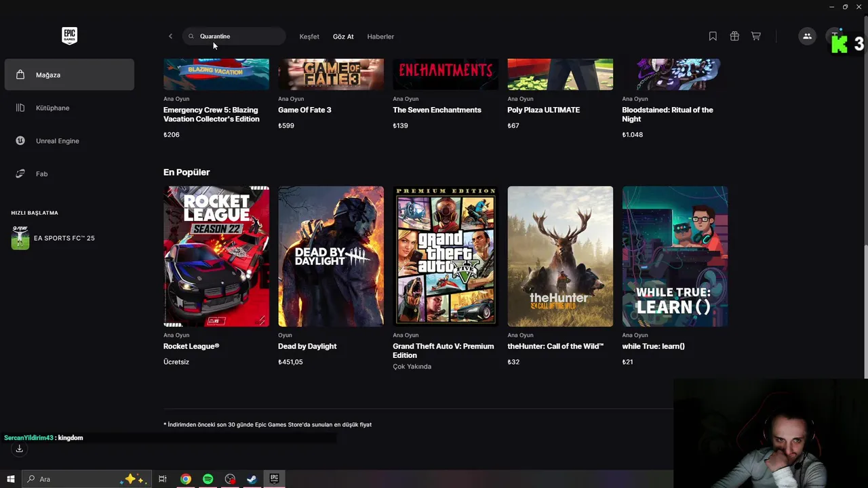Launch EA SPORTS FC 25 quick start
Viewport: 868px width, 488px height.
point(69,238)
